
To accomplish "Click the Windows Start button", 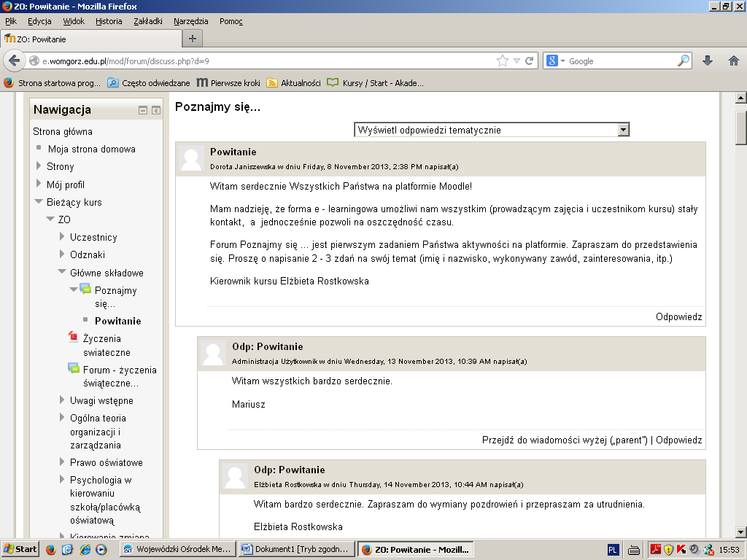I will coord(20,550).
